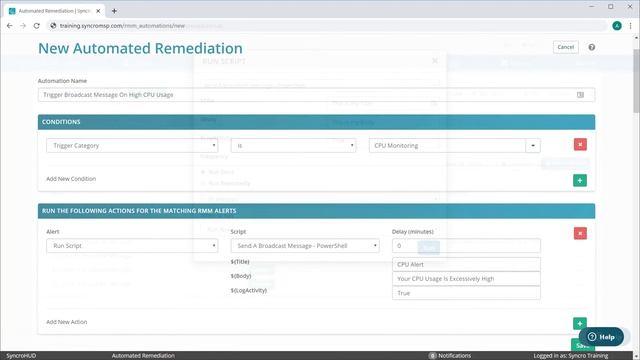
Task: Click the Cancel button
Action: [566, 47]
